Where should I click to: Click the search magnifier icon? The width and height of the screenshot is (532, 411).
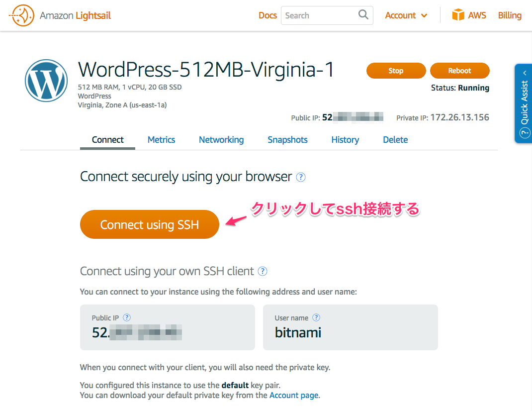pos(363,15)
